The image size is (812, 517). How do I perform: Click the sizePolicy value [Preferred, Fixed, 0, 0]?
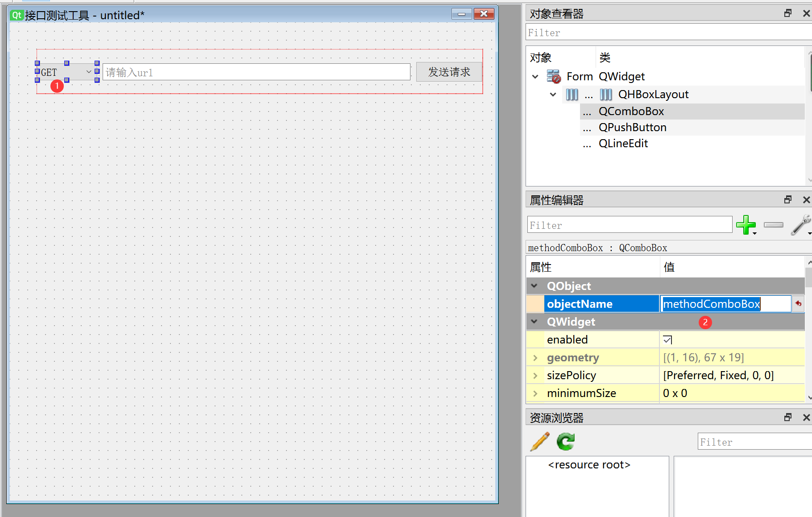(718, 376)
